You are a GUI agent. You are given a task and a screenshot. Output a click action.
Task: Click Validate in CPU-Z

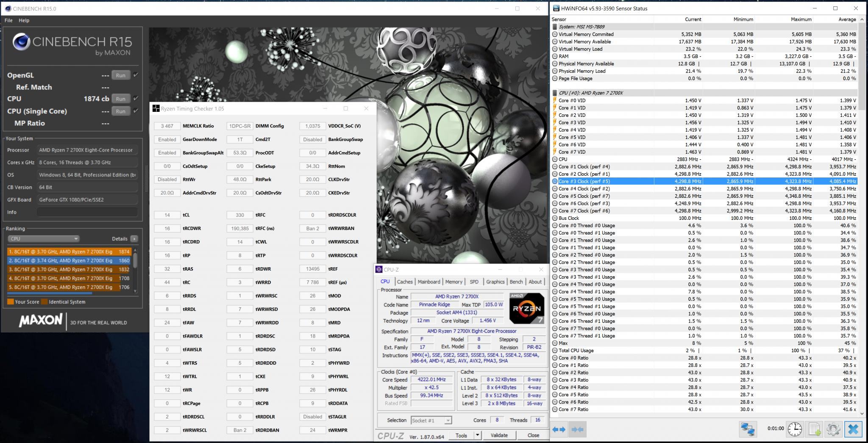(x=499, y=435)
